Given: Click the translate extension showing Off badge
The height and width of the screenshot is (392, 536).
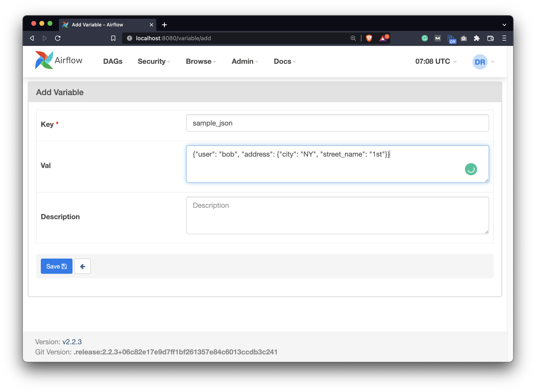Looking at the screenshot, I should (451, 38).
